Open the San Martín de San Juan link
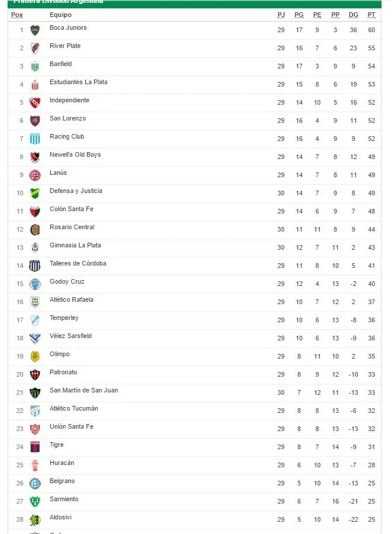This screenshot has width=392, height=534. tap(84, 390)
